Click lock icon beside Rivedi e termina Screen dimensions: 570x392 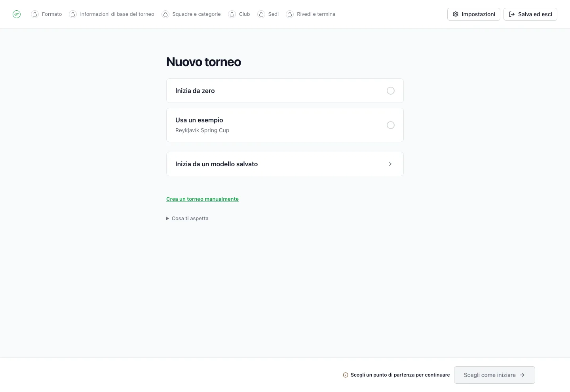tap(290, 14)
